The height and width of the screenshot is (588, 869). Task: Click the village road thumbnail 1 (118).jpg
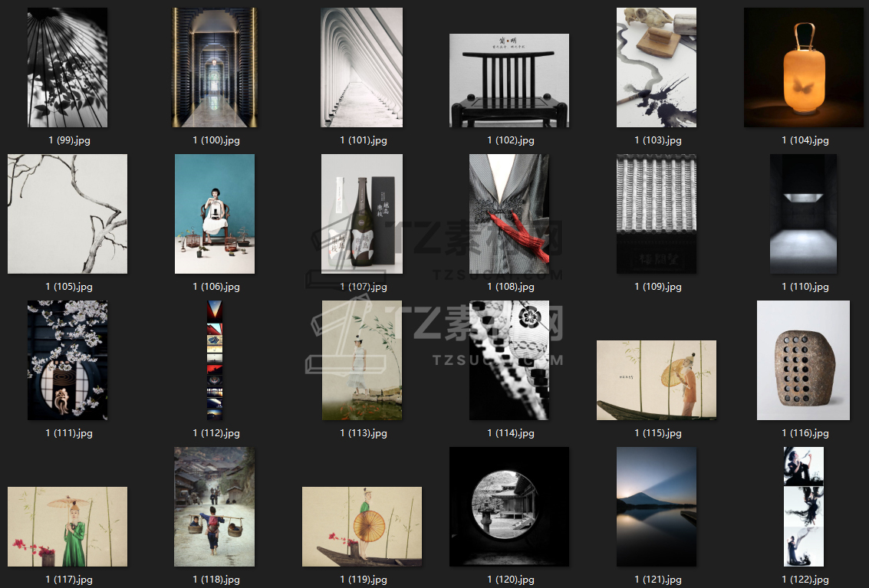pos(215,507)
